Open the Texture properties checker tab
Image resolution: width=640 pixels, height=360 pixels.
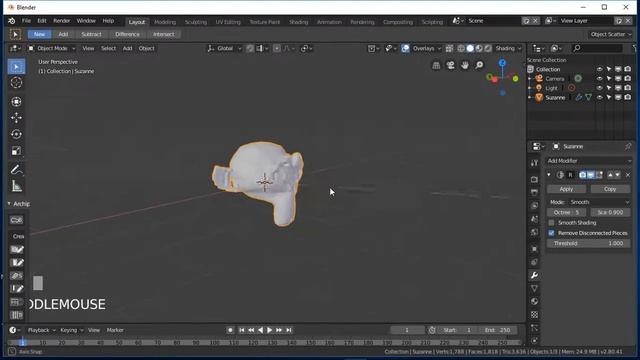click(x=534, y=315)
